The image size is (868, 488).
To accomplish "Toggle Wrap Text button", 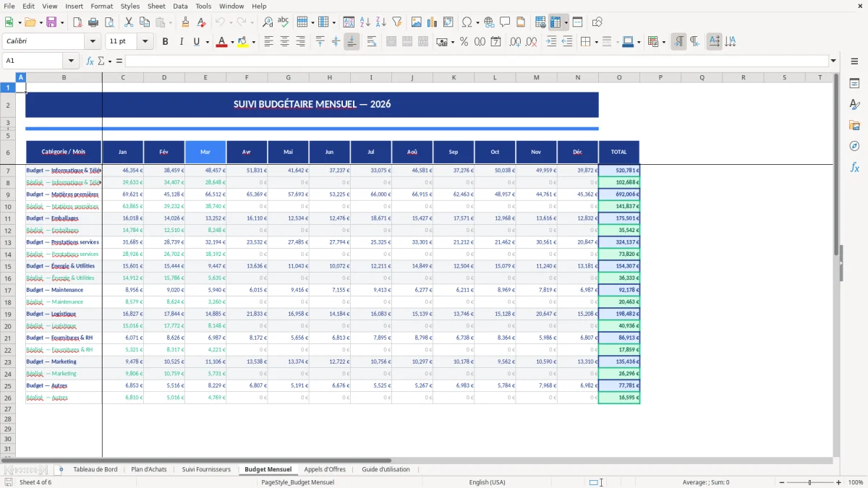I will click(372, 42).
